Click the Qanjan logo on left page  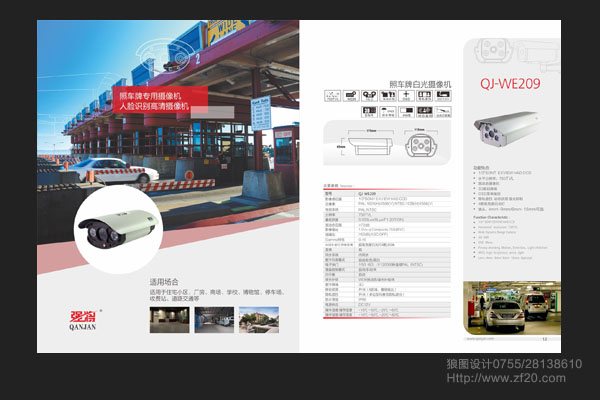83,320
